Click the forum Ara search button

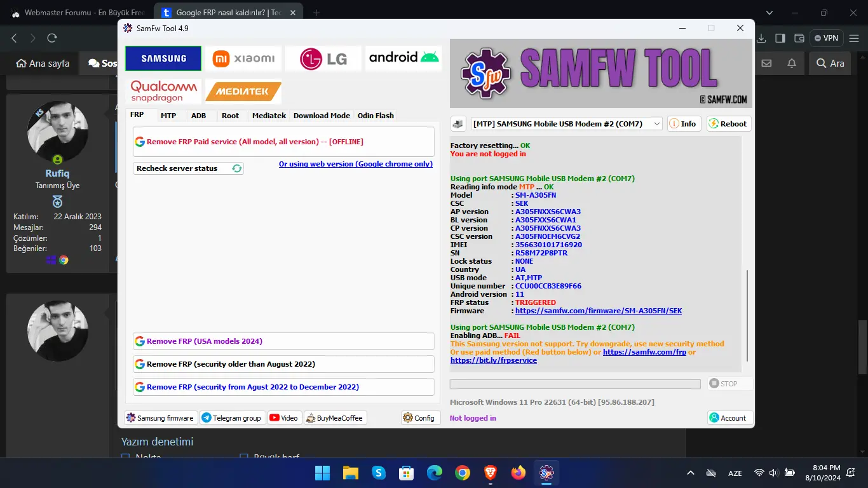tap(831, 63)
